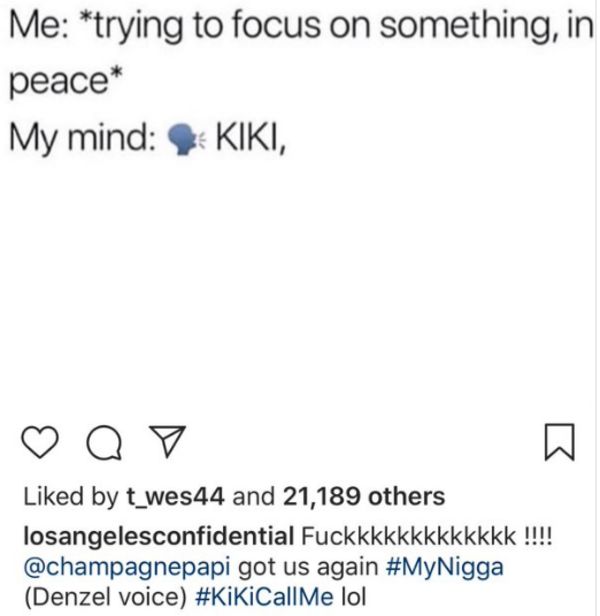Visit the @champagnepapi mention
The height and width of the screenshot is (616, 600).
click(x=127, y=568)
